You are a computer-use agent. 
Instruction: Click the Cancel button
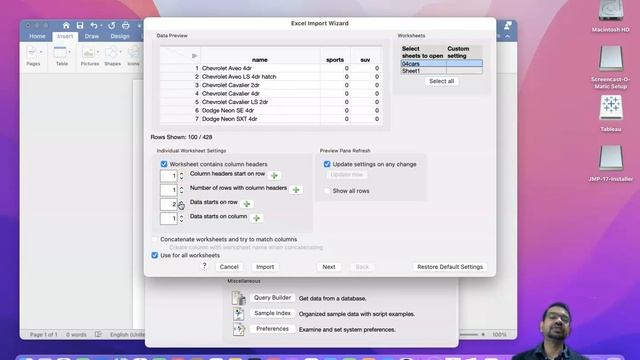click(x=229, y=267)
